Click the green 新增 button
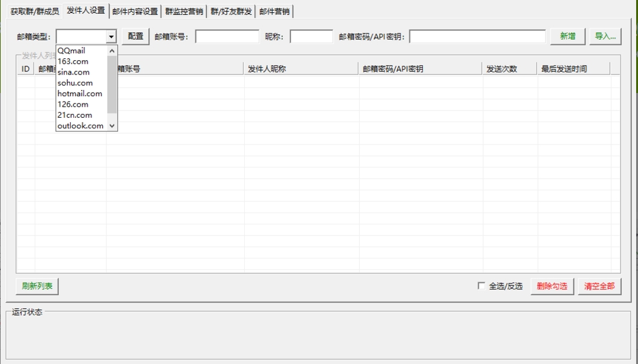638x364 pixels. pos(567,36)
